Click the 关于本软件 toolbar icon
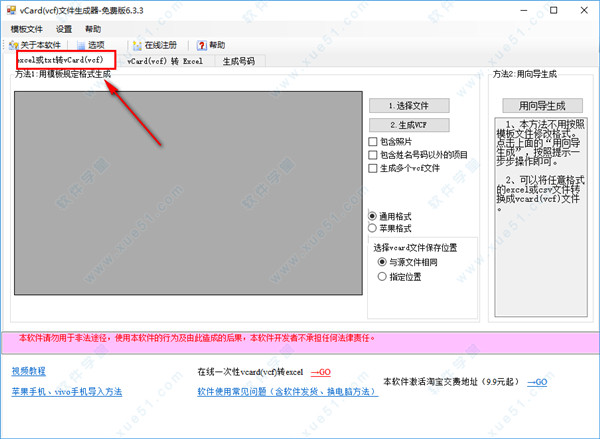 point(14,45)
